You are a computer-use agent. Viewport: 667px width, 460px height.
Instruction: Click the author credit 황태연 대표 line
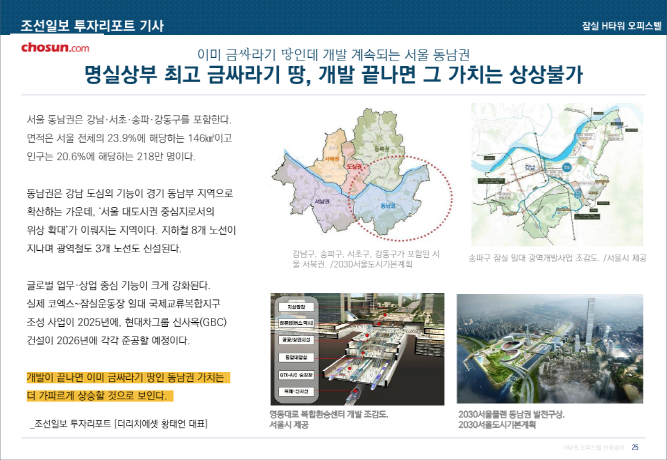pos(120,424)
